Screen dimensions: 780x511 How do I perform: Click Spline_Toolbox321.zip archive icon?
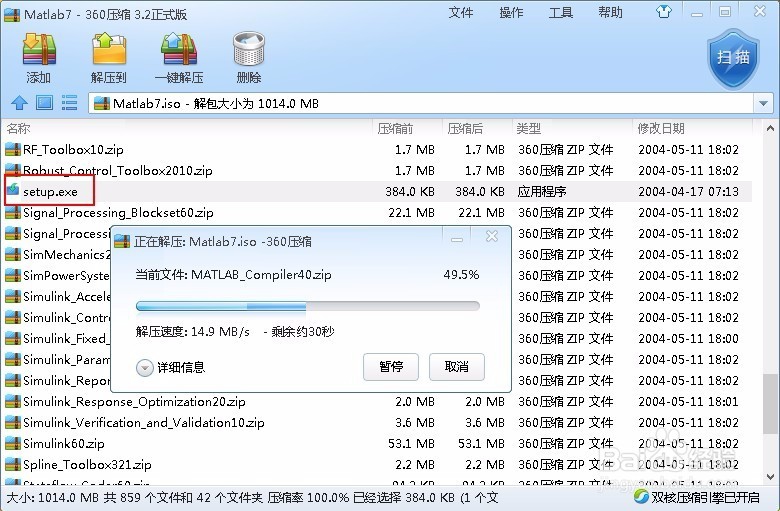[x=13, y=464]
